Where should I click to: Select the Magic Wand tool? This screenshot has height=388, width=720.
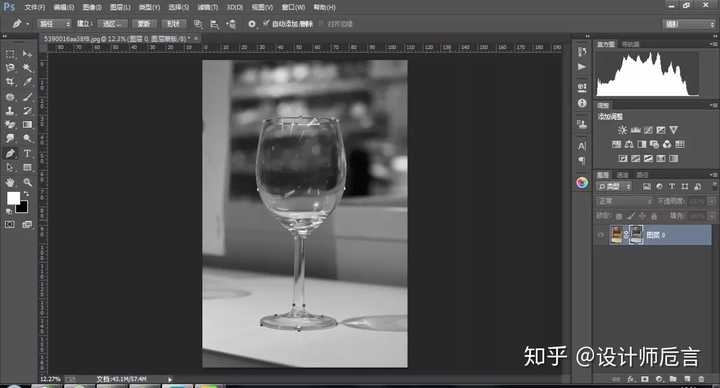click(x=27, y=68)
